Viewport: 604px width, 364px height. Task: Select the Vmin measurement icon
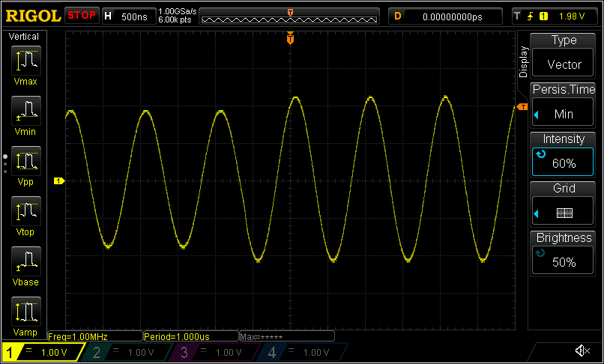point(26,115)
